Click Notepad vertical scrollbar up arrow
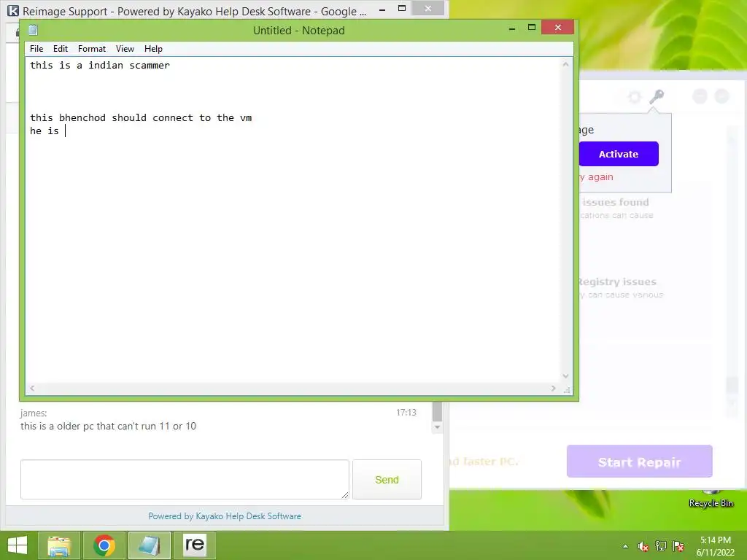 tap(565, 64)
